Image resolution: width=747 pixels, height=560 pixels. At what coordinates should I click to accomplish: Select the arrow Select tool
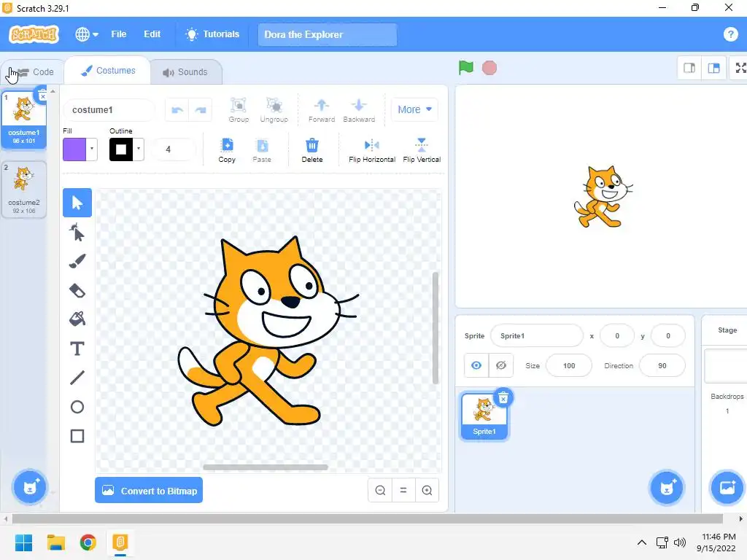[x=77, y=203]
